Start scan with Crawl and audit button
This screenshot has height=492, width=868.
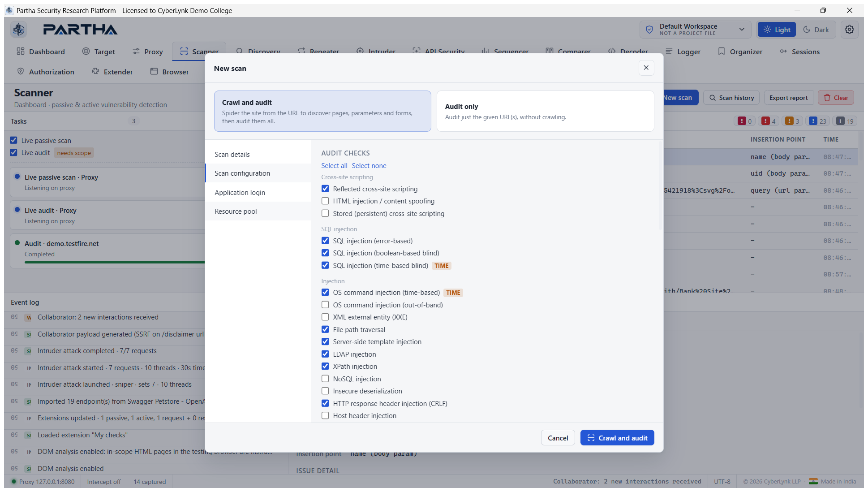point(617,438)
